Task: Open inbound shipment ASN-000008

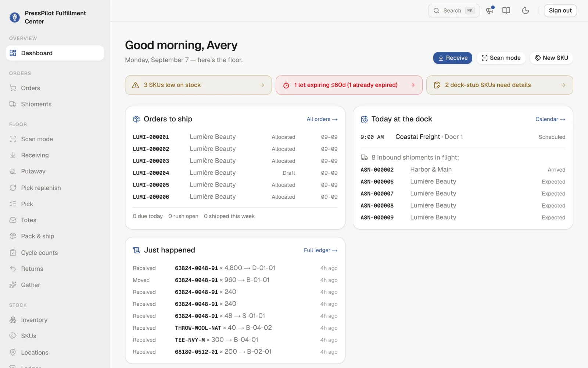Action: point(463,206)
